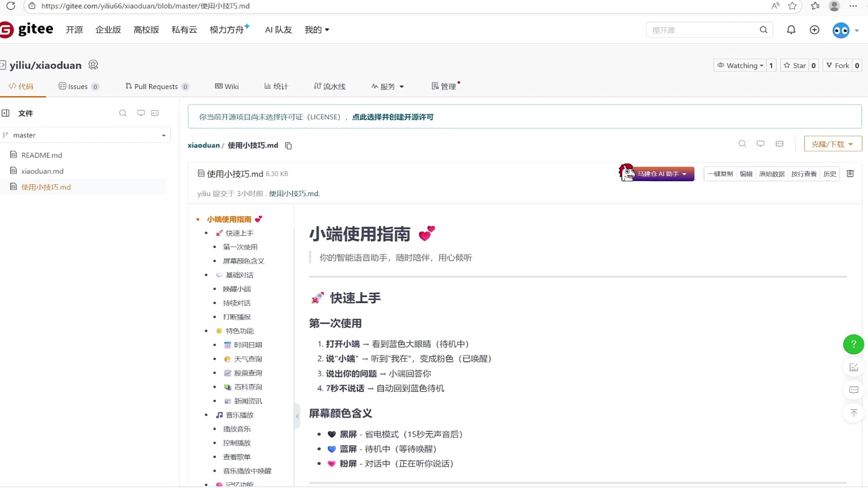Click the search magnifier in 搜开源 box

pyautogui.click(x=764, y=30)
